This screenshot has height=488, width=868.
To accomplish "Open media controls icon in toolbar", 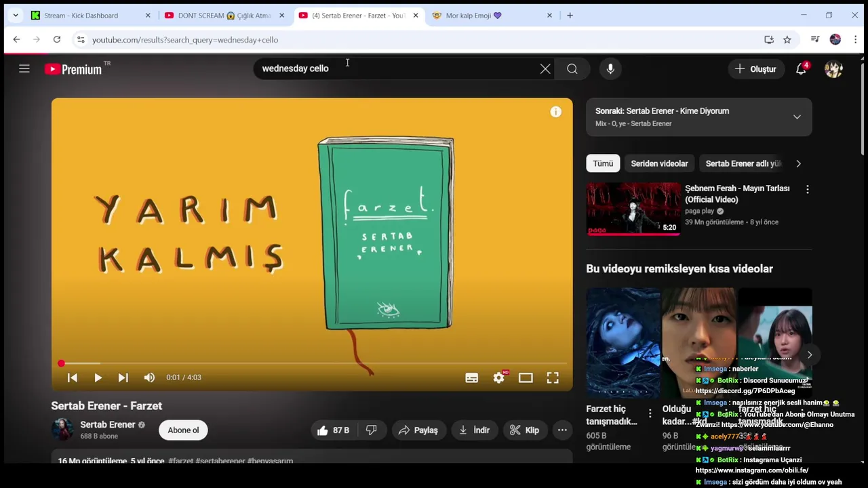I will pos(815,40).
